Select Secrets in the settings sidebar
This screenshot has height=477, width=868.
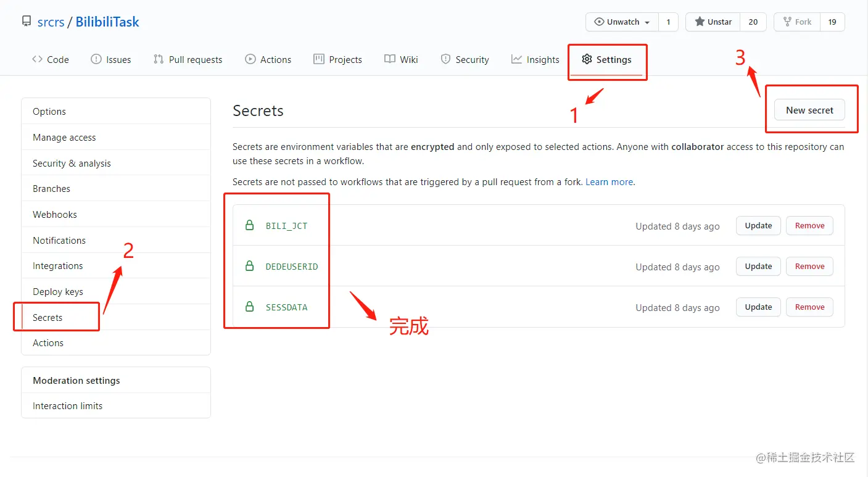[116, 317]
